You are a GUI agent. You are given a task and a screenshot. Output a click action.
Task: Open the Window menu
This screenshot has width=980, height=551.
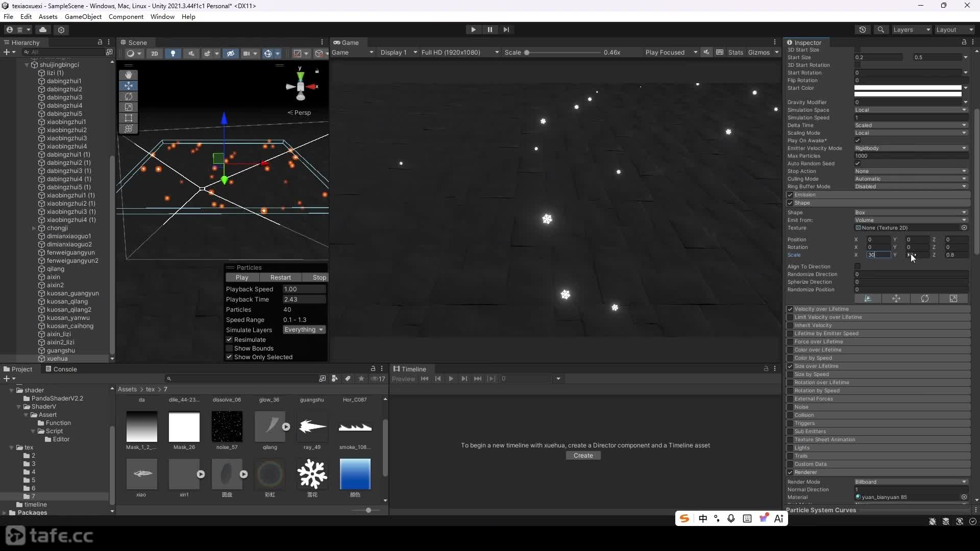point(162,16)
